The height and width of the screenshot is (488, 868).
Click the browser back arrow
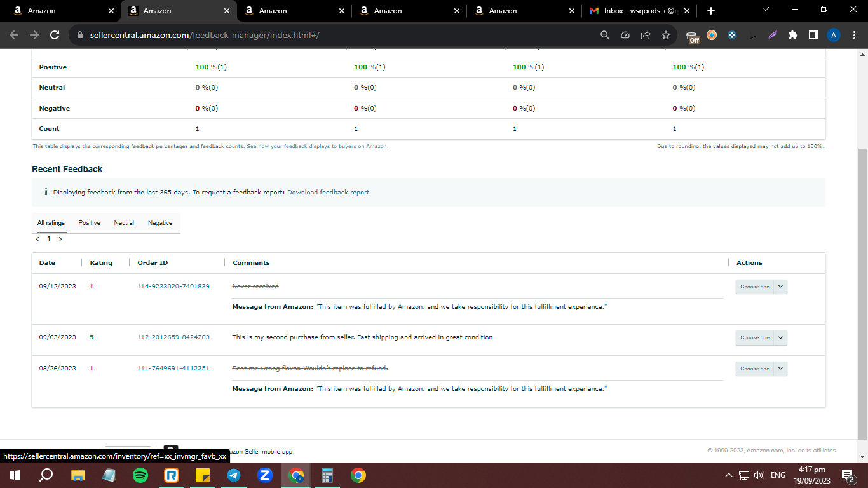point(14,35)
